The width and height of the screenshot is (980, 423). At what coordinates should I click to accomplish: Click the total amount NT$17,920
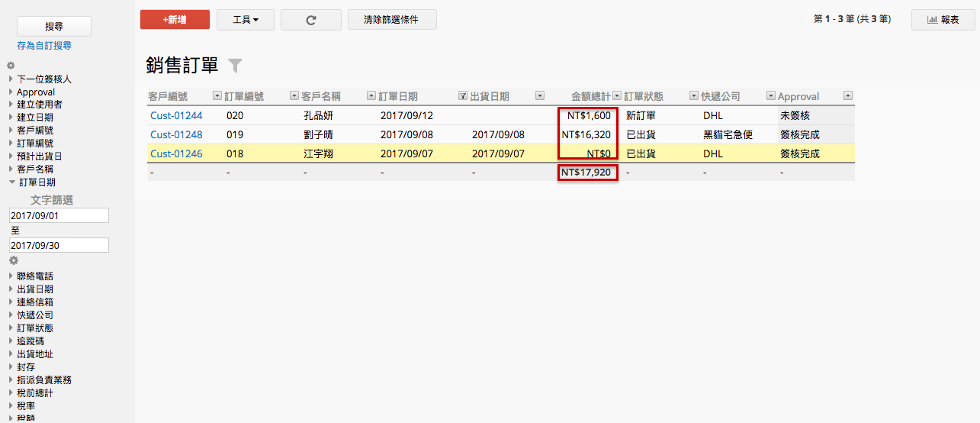click(586, 173)
